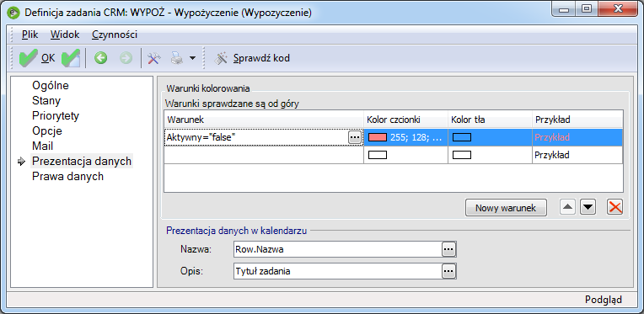644x314 pixels.
Task: Select Prawa danych in the side list
Action: [x=67, y=177]
